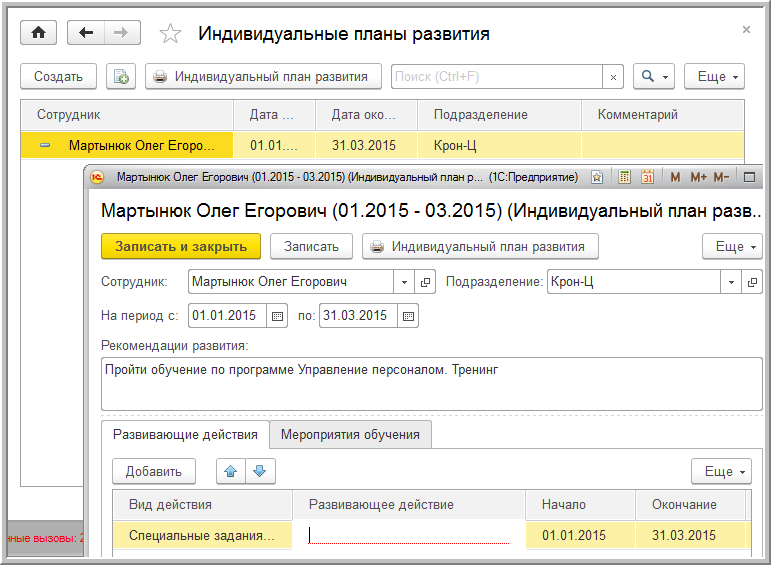Screen dimensions: 771x565
Task: Add list to favorites with star icon
Action: (x=170, y=33)
